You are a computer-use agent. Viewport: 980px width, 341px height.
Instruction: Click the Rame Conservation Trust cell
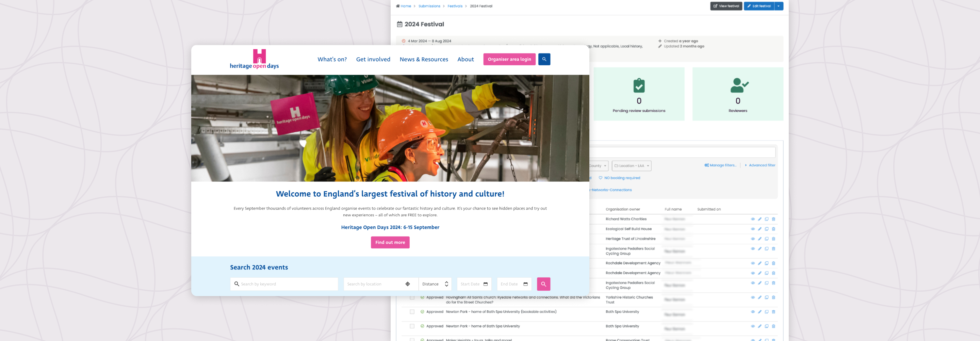[627, 340]
